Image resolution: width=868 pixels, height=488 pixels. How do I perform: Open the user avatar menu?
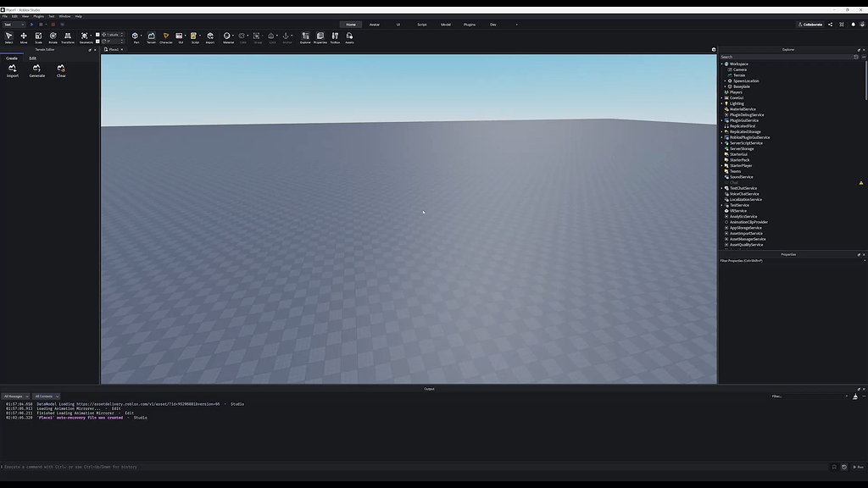(862, 25)
